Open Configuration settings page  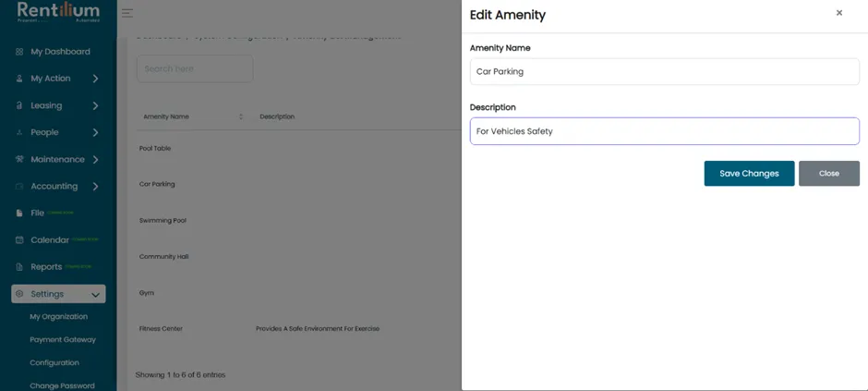tap(54, 362)
